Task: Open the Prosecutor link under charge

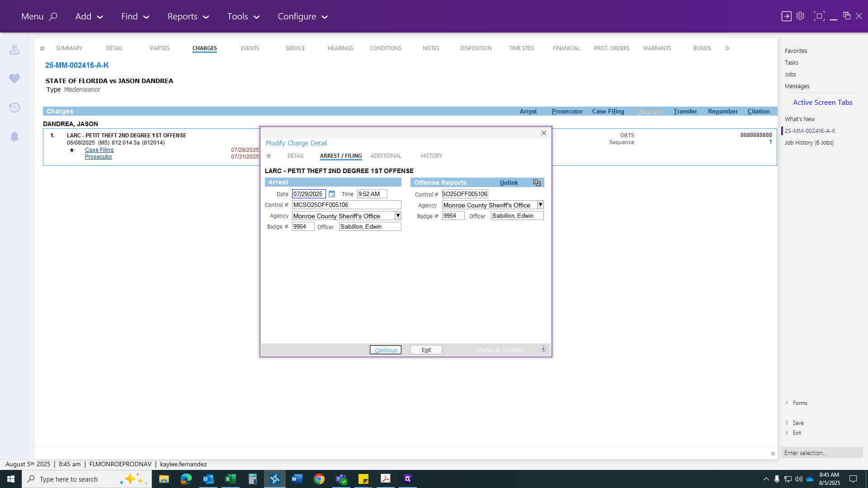Action: pos(99,157)
